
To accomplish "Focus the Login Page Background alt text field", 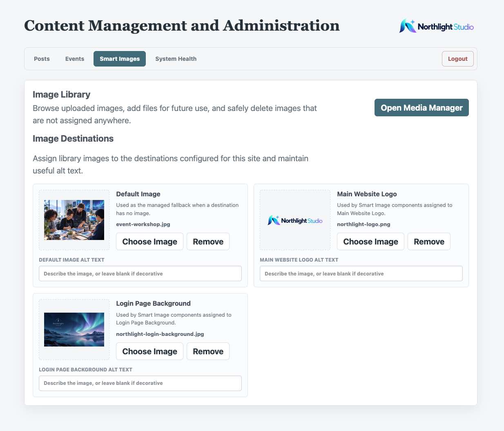I will point(140,383).
